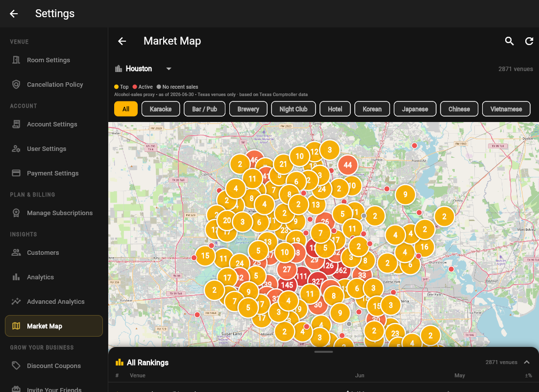Open Room Settings
Viewport: 539px width, 392px height.
point(54,60)
